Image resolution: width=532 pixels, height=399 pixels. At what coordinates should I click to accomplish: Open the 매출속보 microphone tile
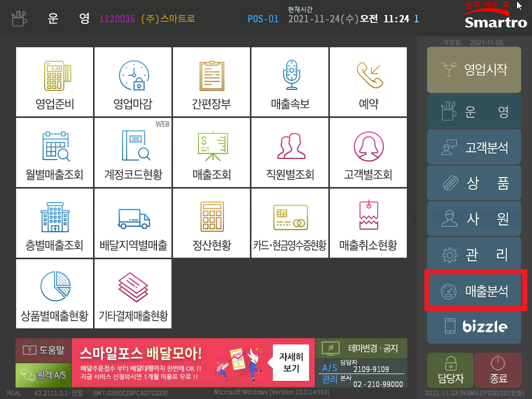tap(290, 82)
